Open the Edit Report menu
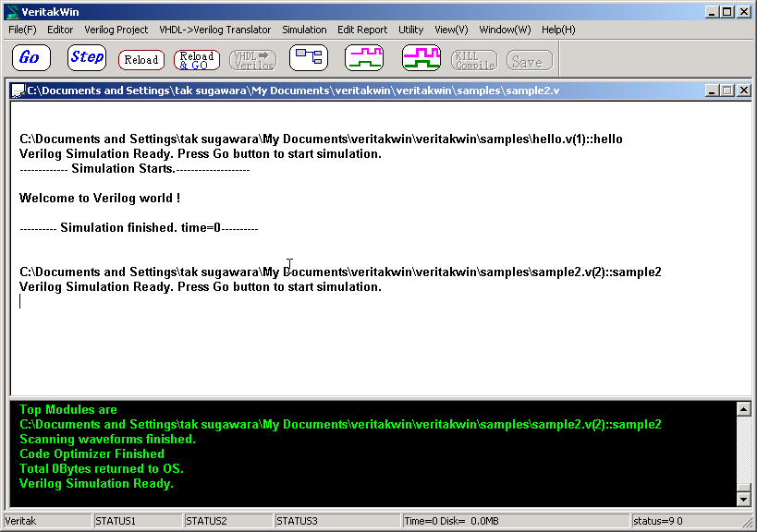 pyautogui.click(x=362, y=30)
